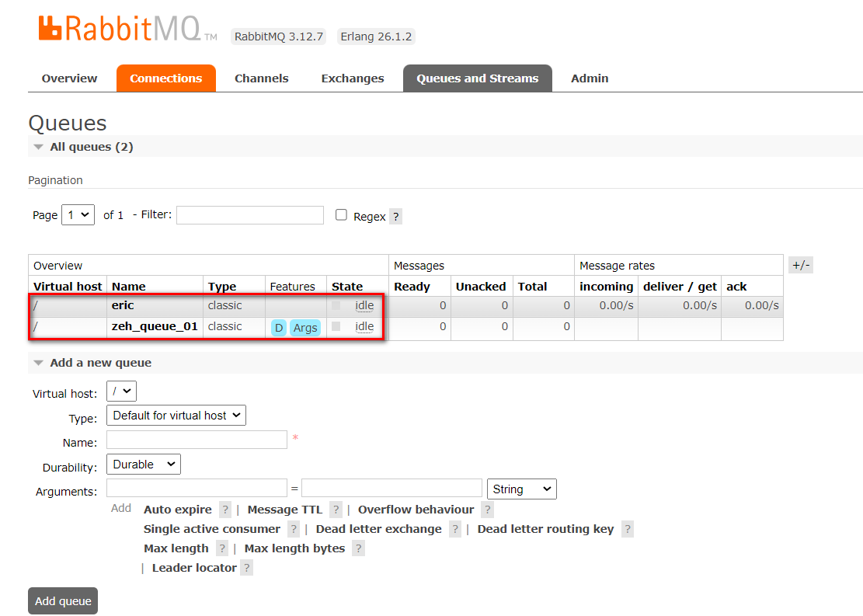Click the D feature badge on zeh_queue_01
This screenshot has height=616, width=863.
(x=278, y=328)
